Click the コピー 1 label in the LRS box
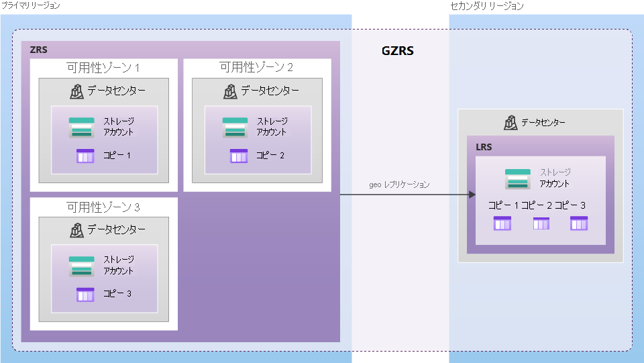The height and width of the screenshot is (363, 644). (504, 205)
